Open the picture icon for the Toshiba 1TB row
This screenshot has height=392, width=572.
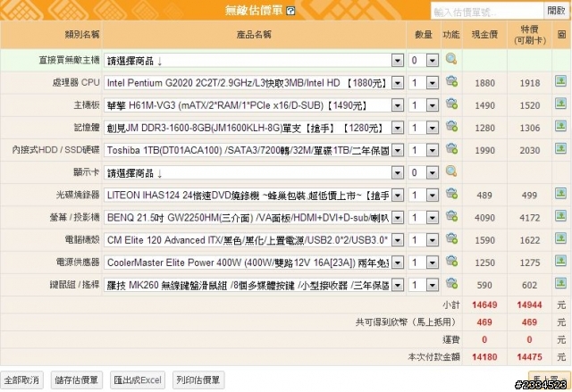point(560,148)
